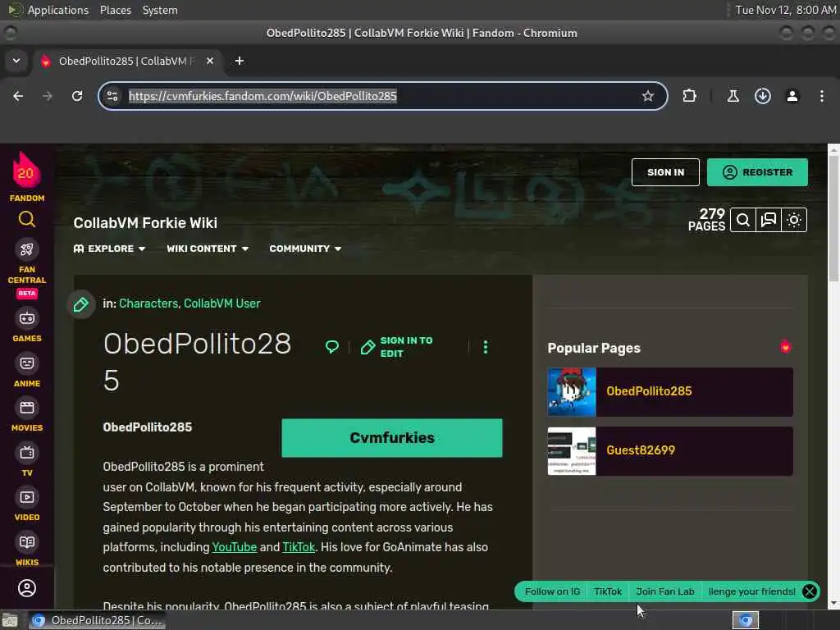Open the Games sidebar icon
Viewport: 840px width, 630px height.
pos(27,318)
